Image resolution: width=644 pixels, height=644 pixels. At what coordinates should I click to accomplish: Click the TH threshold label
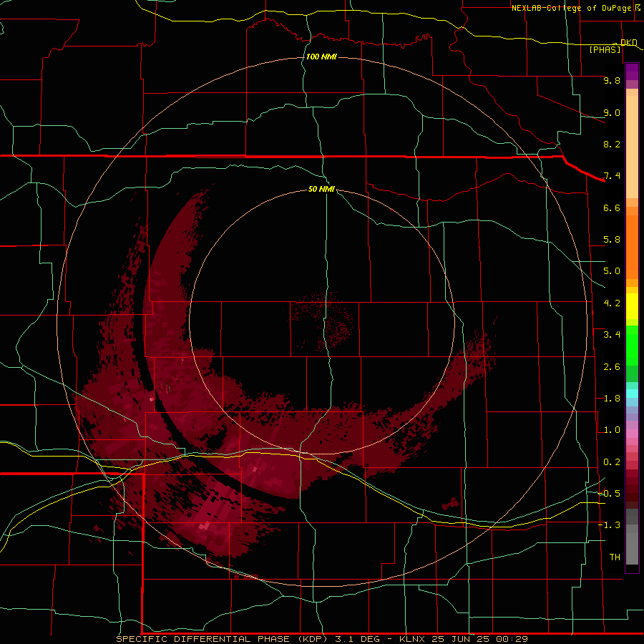pos(615,557)
